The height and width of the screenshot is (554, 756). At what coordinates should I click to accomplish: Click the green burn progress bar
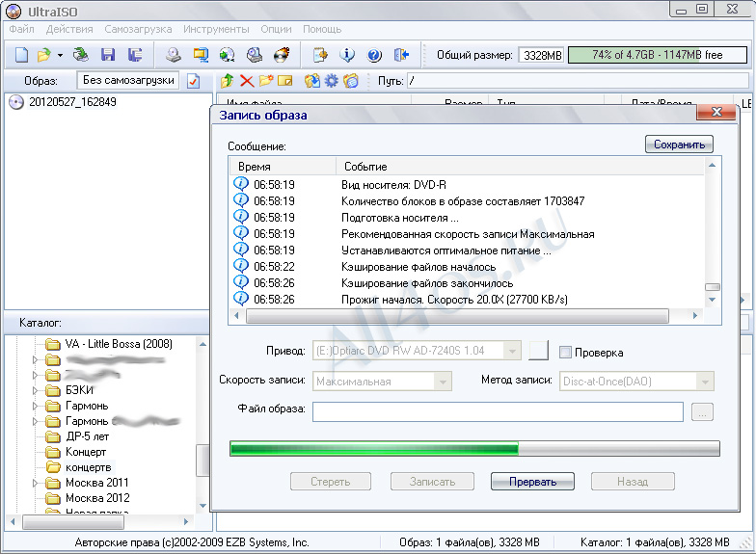point(474,449)
